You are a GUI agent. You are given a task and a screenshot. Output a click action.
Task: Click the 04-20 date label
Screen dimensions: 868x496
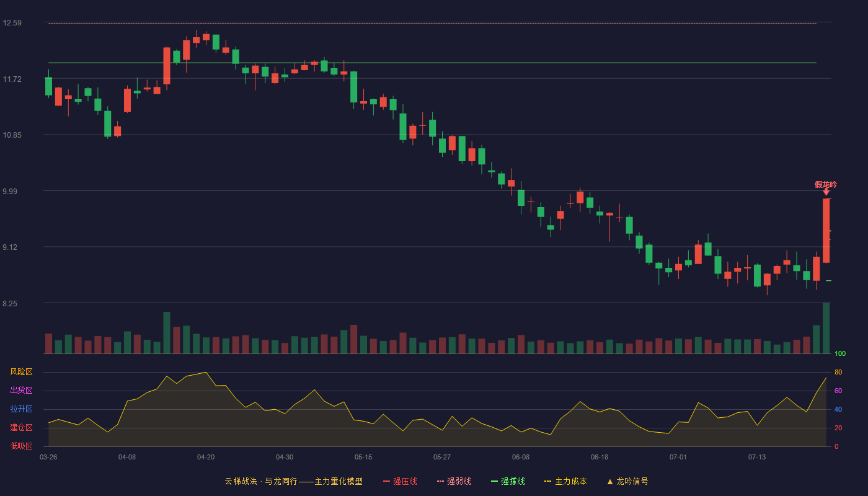coord(206,457)
